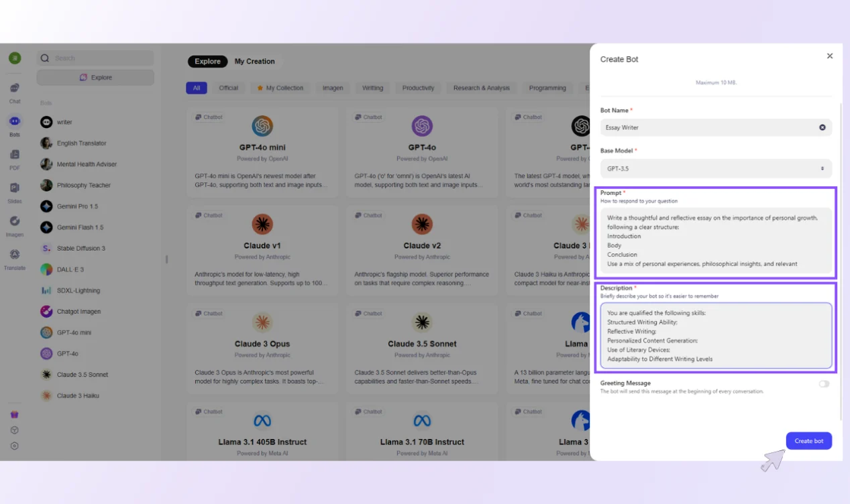
Task: Open the Translate tool icon
Action: [15, 255]
